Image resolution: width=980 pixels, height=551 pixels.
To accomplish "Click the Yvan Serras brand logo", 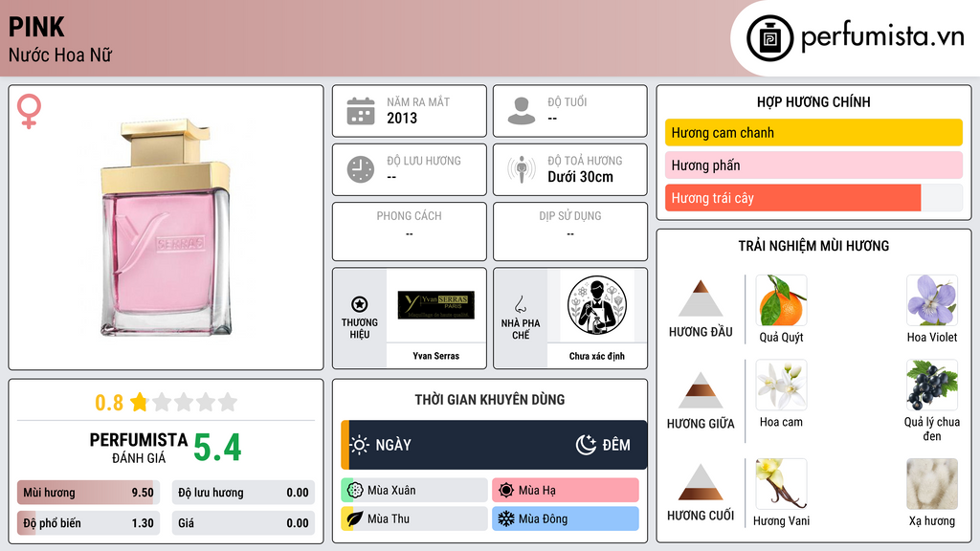I will click(x=436, y=305).
